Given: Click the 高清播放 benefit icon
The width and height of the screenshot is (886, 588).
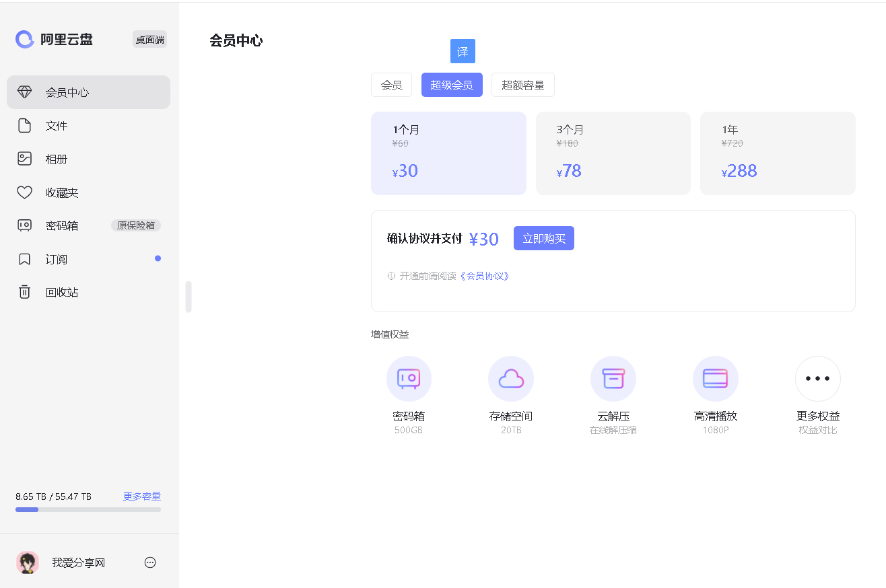Looking at the screenshot, I should [x=716, y=379].
